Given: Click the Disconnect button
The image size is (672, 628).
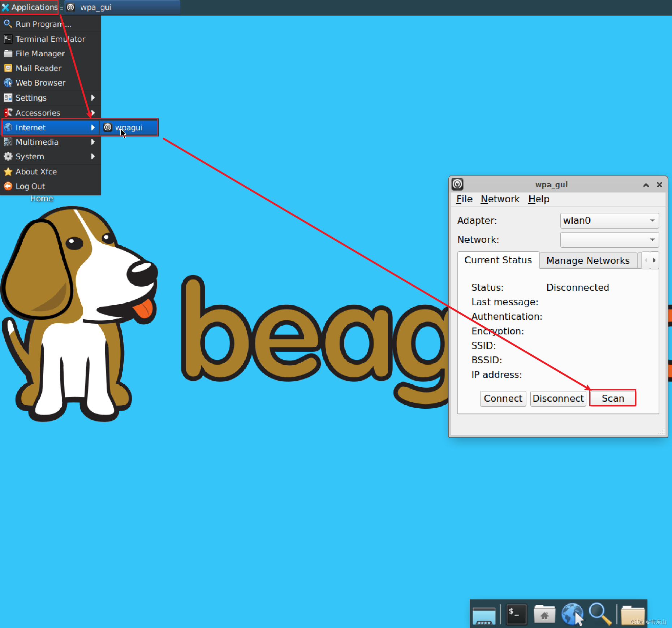Looking at the screenshot, I should tap(558, 399).
